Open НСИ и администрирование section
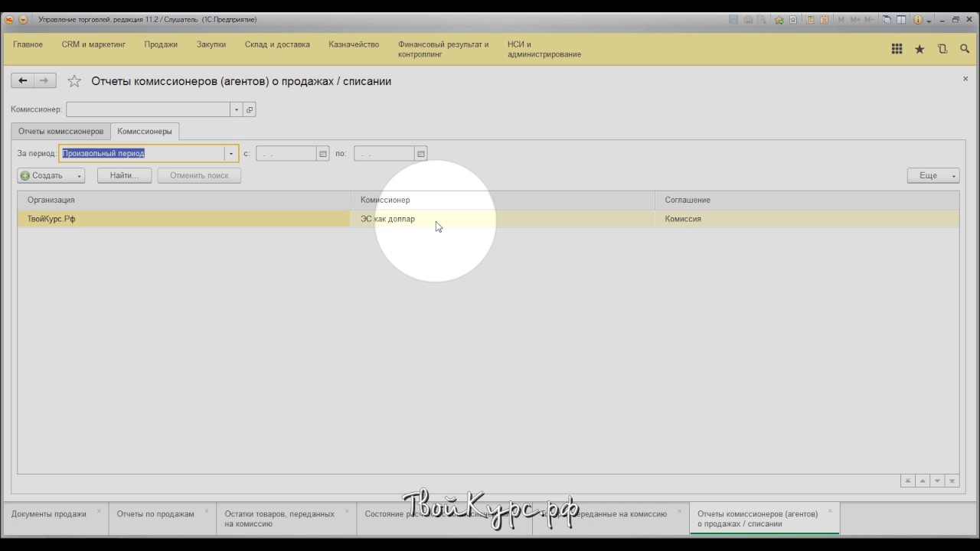980x551 pixels. point(544,49)
